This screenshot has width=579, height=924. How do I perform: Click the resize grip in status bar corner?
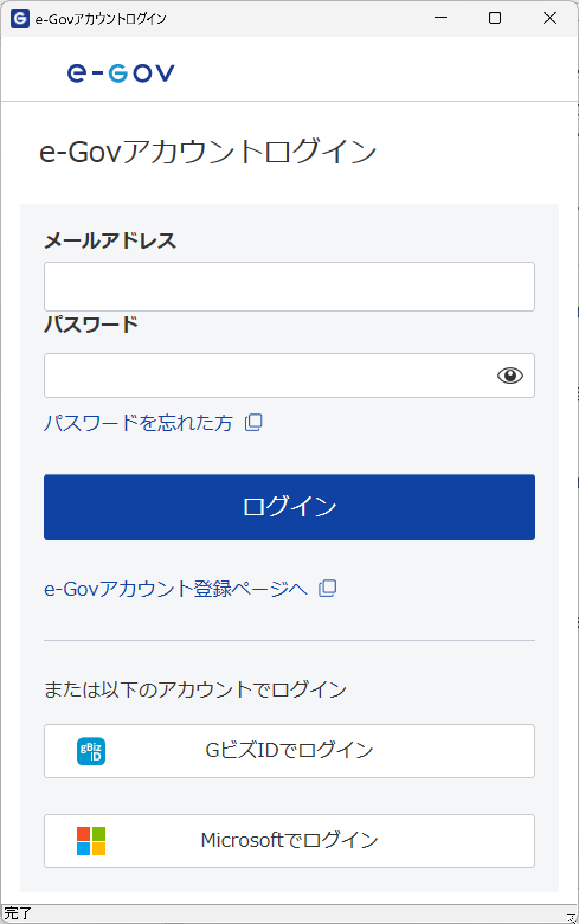[571, 917]
